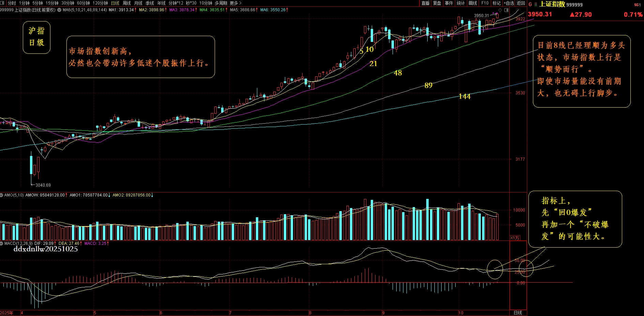Viewport: 644px width, 316px height.
Task: Click the red G icon beside 上证指数
Action: (530, 4)
